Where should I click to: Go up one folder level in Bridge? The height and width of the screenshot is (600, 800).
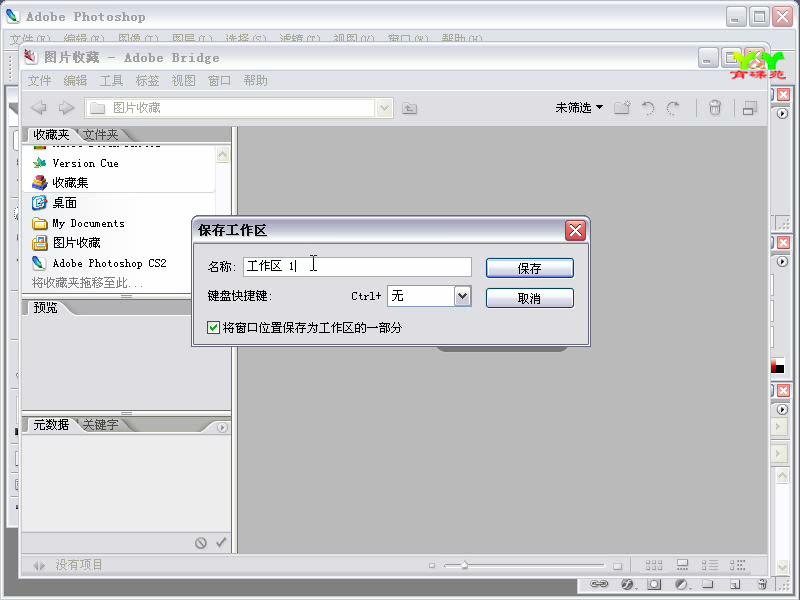[x=409, y=108]
